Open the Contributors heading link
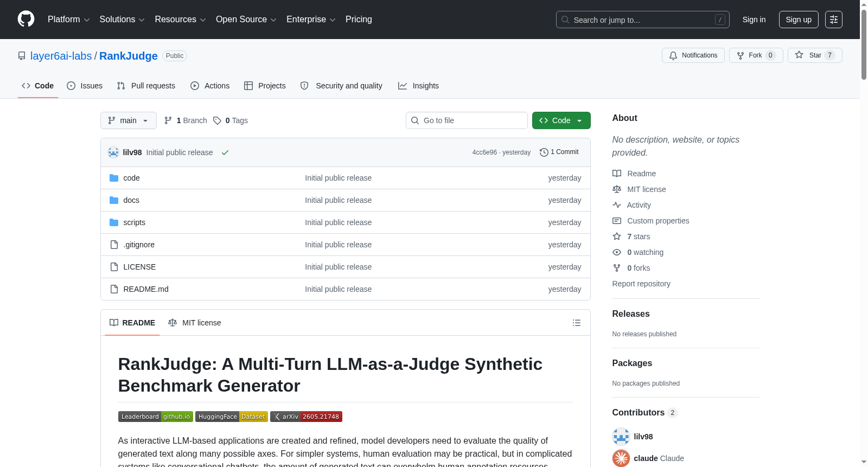868x467 pixels. click(645, 413)
